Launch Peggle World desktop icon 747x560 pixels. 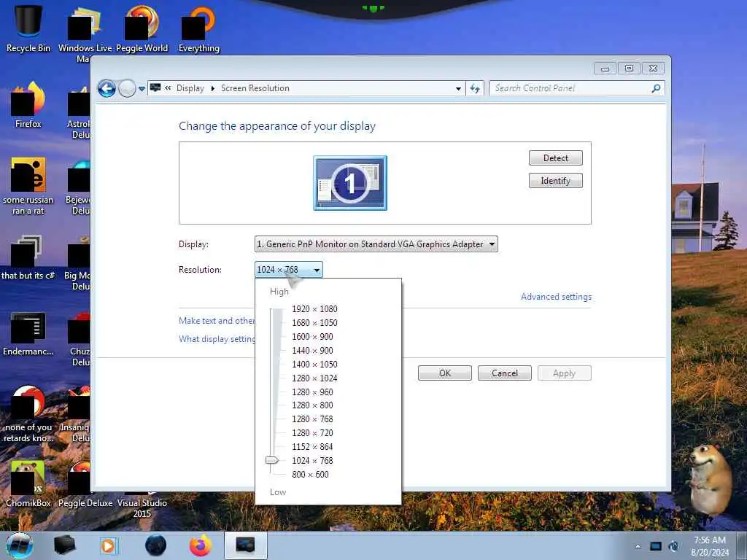tap(142, 28)
